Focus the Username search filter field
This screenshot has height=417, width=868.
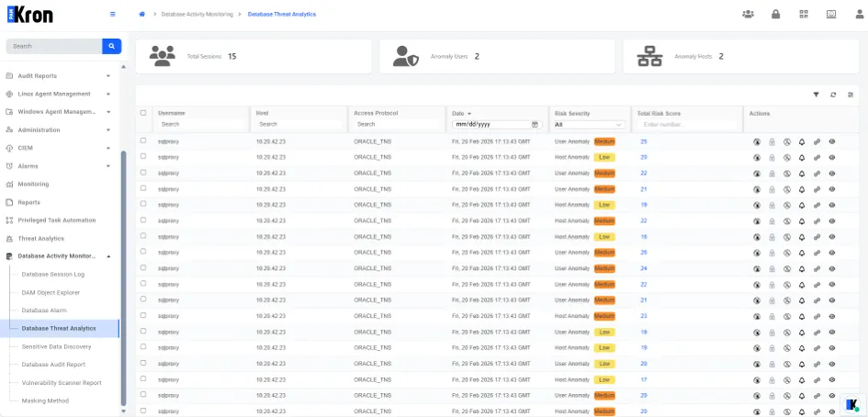(x=201, y=125)
